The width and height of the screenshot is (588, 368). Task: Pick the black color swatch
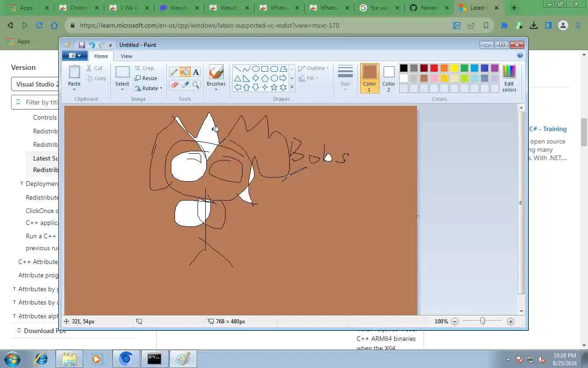tap(404, 68)
